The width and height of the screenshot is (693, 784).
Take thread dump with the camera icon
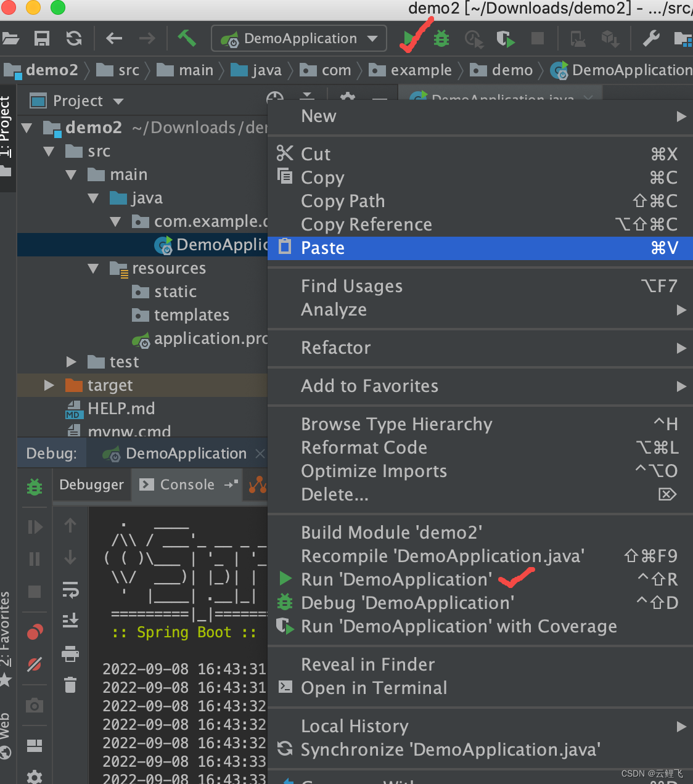(x=35, y=705)
